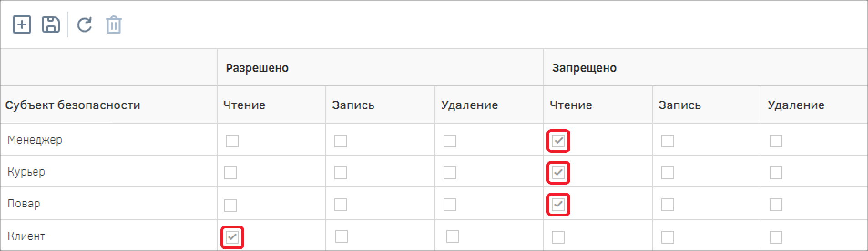This screenshot has height=251, width=868.
Task: Enable denied Удаление for Клиент
Action: (x=776, y=237)
